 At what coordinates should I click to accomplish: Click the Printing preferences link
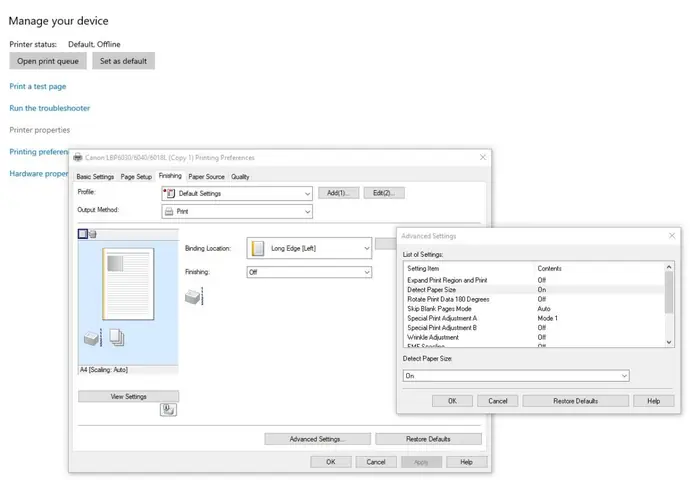39,151
